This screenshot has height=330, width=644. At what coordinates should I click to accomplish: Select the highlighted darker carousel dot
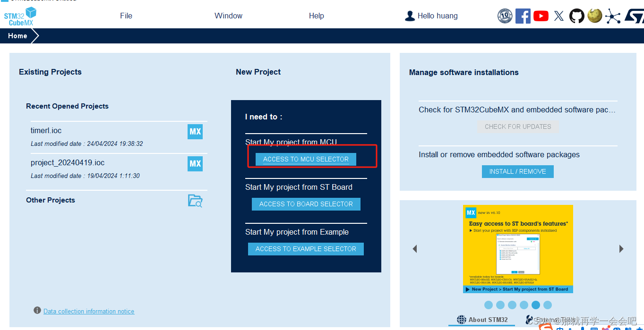(x=536, y=305)
